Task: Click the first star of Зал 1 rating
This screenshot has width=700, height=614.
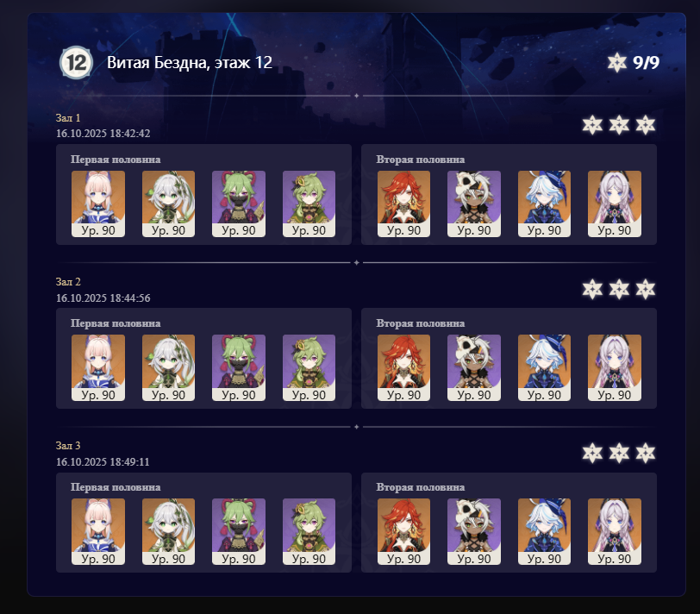Action: pyautogui.click(x=592, y=125)
